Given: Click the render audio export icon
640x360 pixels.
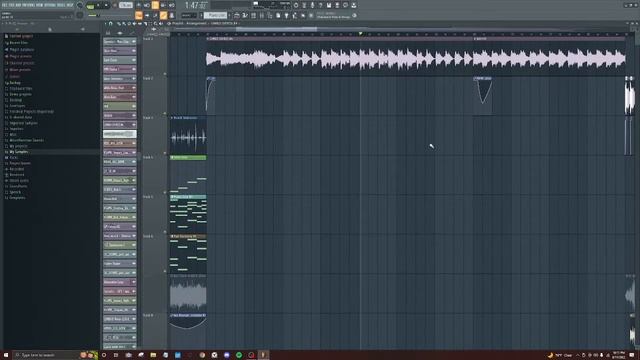Looking at the screenshot, I should pos(337,5).
